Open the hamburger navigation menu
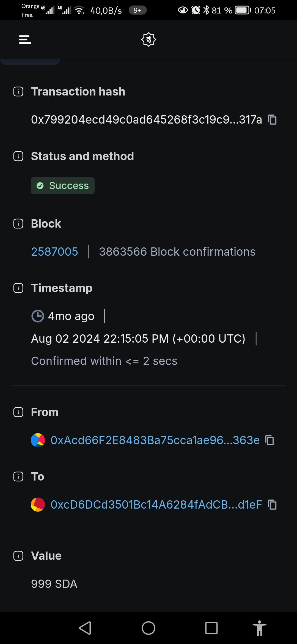Screen dimensions: 297x644 [25, 39]
